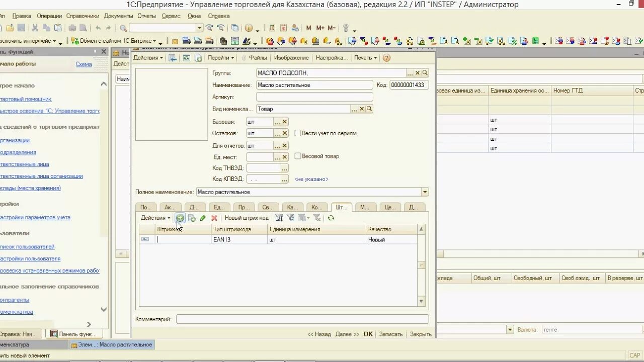This screenshot has width=644, height=362.
Task: Switch to the Це... tab
Action: coord(390,207)
